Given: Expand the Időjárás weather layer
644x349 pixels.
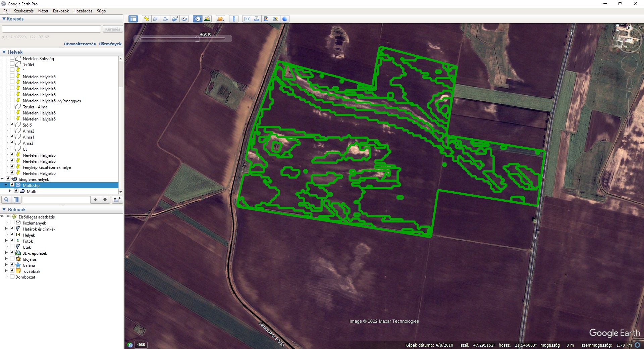Looking at the screenshot, I should (x=6, y=259).
